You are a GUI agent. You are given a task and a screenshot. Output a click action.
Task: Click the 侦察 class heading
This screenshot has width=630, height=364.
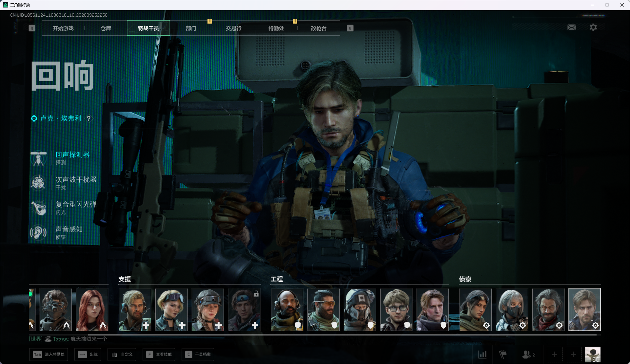tap(465, 279)
